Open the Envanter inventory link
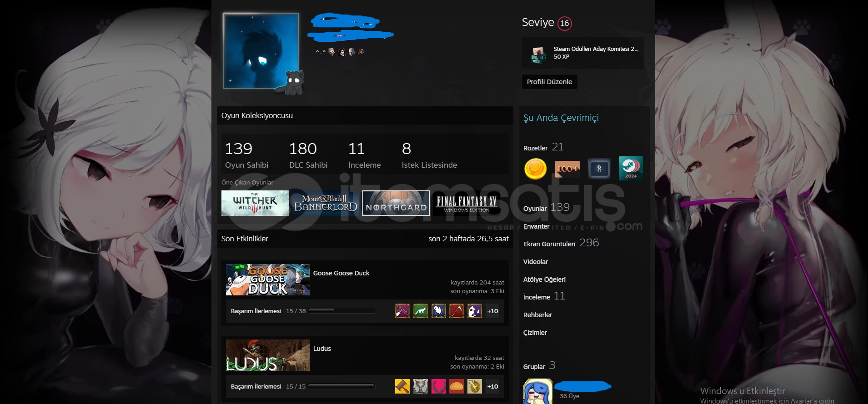The height and width of the screenshot is (404, 868). [537, 226]
